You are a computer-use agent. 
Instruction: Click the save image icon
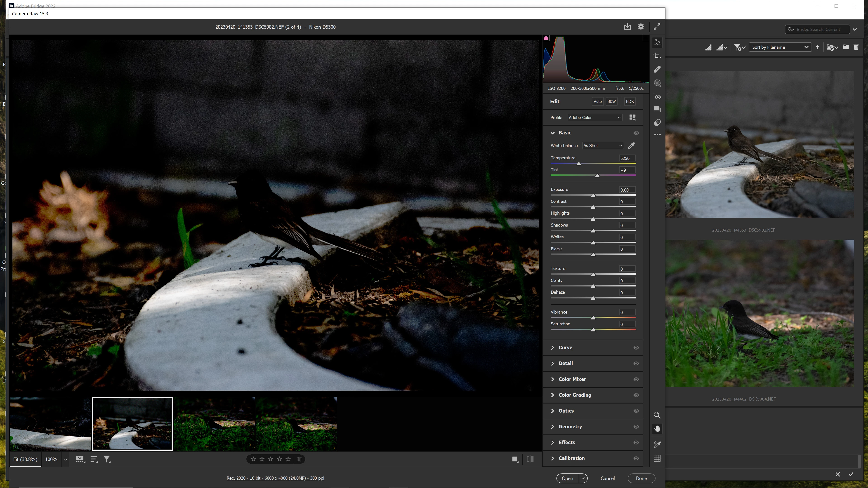tap(627, 27)
